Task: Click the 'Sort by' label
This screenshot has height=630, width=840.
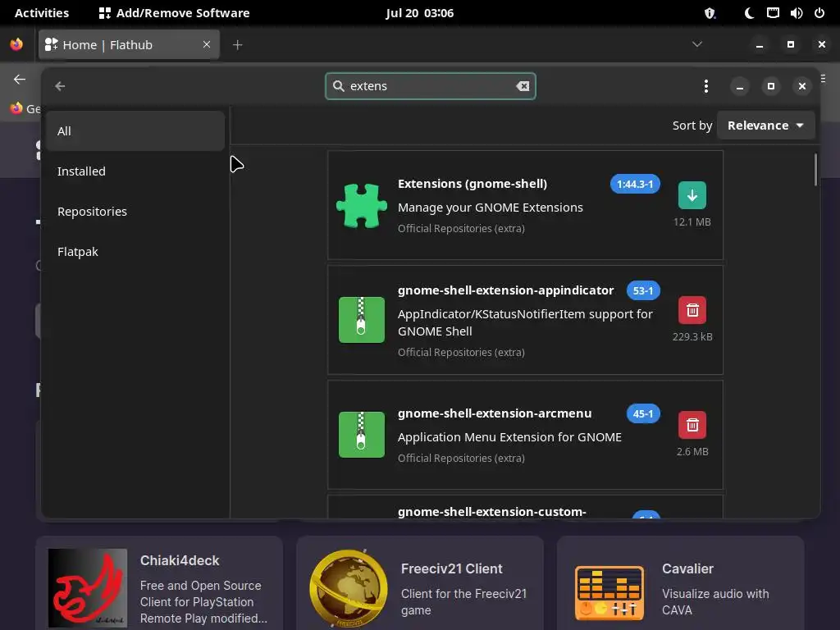Action: coord(692,126)
